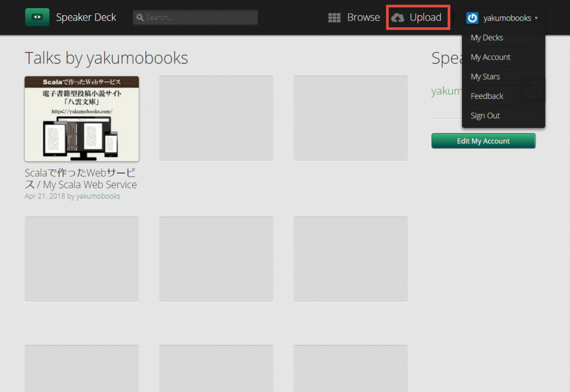This screenshot has height=392, width=570.
Task: Click the Search input field
Action: click(x=195, y=17)
